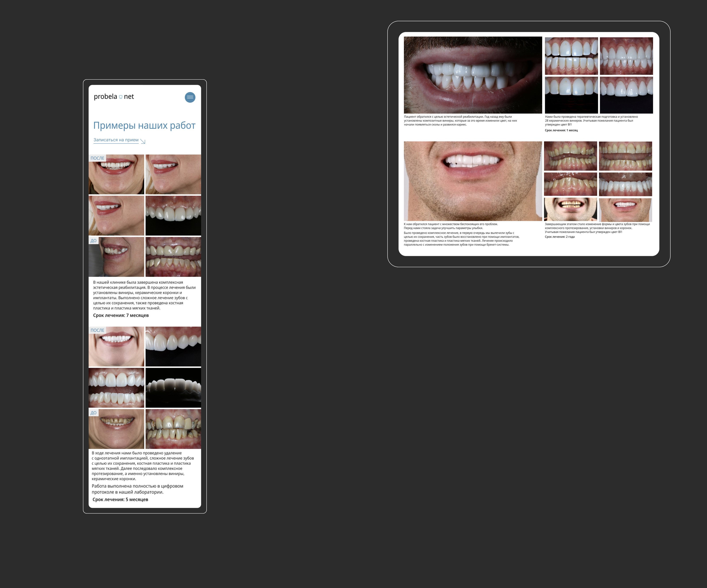The width and height of the screenshot is (707, 588).
Task: Click Срок лечения: 5 месяцев text
Action: coord(120,499)
